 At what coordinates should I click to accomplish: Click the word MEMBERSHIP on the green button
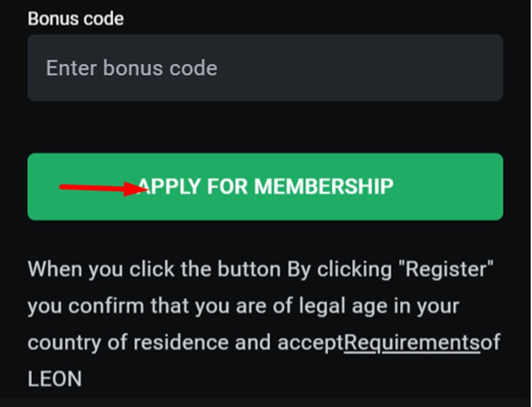(x=323, y=187)
